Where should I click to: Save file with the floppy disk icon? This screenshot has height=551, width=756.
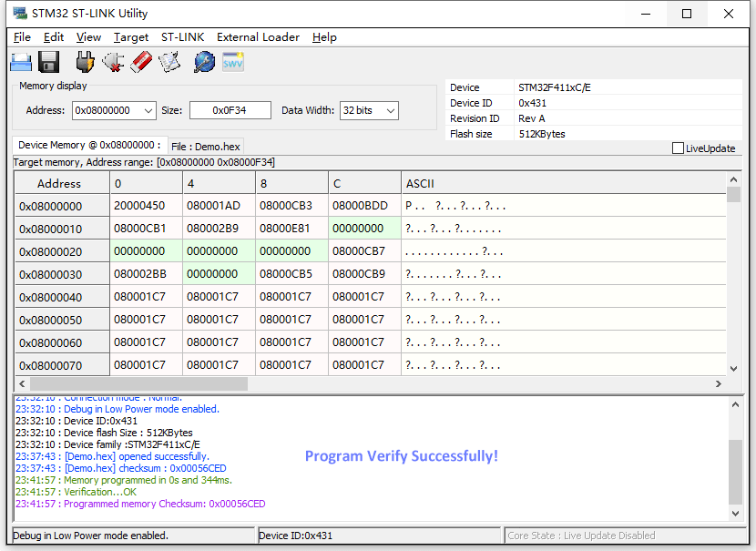[x=48, y=62]
